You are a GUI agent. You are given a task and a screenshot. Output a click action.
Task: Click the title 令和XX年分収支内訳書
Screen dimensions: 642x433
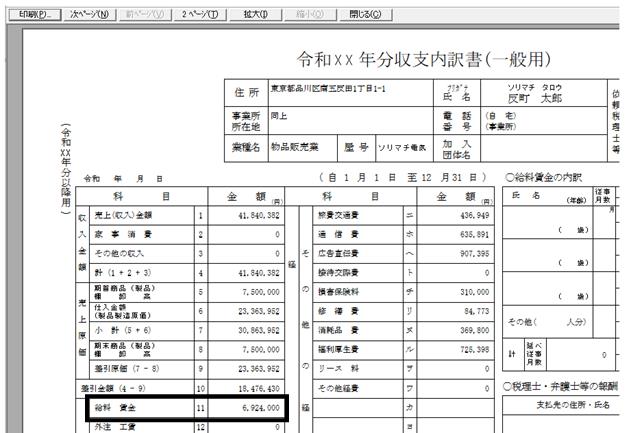point(423,60)
